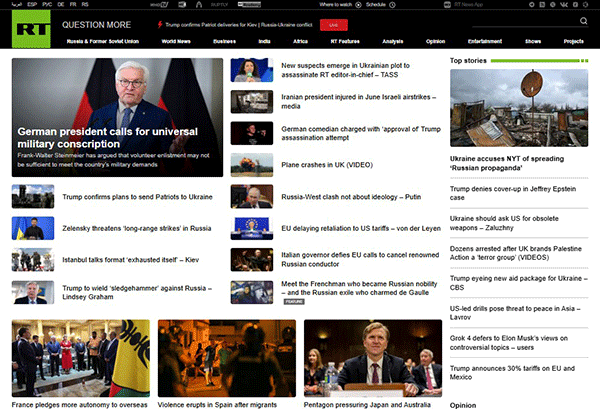This screenshot has width=600, height=409.
Task: Open the RT News App link
Action: (469, 5)
